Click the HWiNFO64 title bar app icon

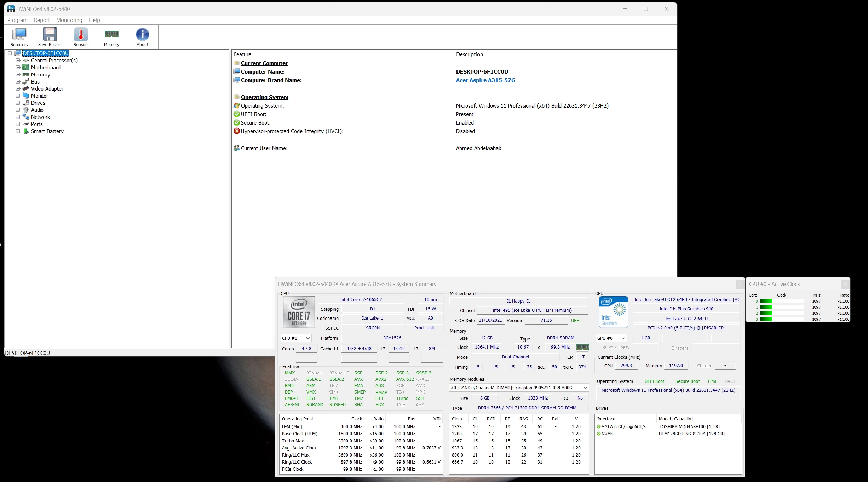(x=11, y=9)
